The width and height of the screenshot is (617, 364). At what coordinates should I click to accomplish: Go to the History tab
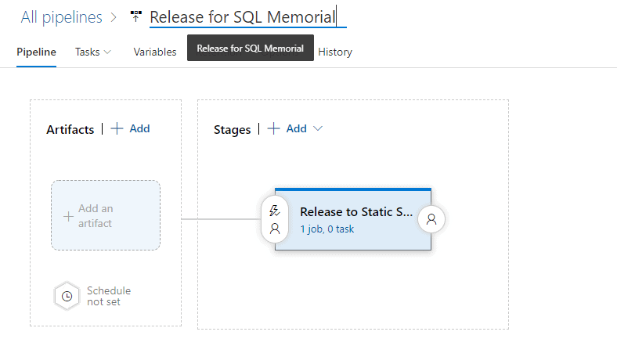click(335, 52)
